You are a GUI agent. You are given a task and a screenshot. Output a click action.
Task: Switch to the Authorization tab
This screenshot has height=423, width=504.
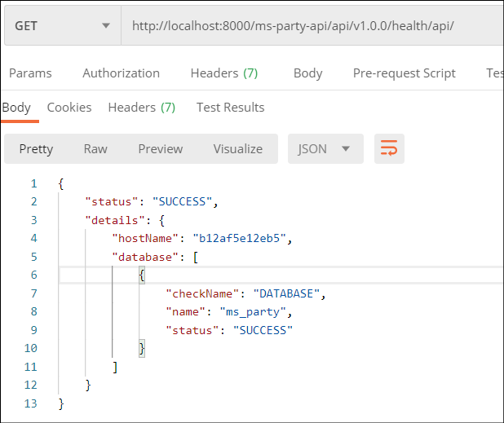[121, 73]
